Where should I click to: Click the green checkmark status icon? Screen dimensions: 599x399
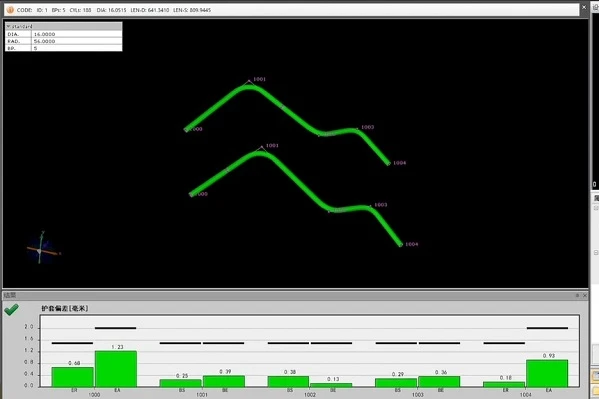click(11, 309)
